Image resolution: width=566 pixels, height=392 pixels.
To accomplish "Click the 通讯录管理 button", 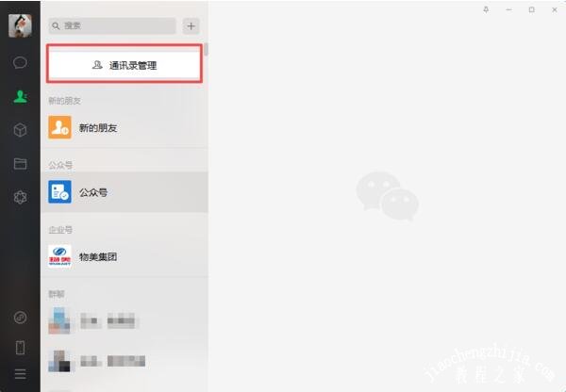I will 125,64.
